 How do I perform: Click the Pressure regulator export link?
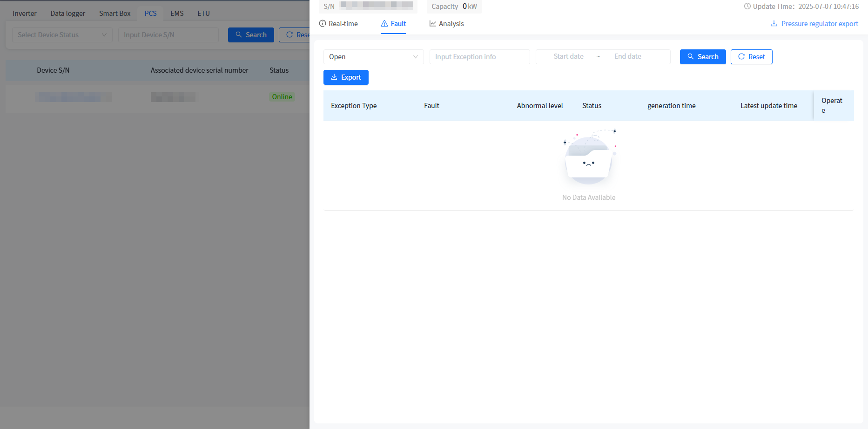[x=819, y=24]
